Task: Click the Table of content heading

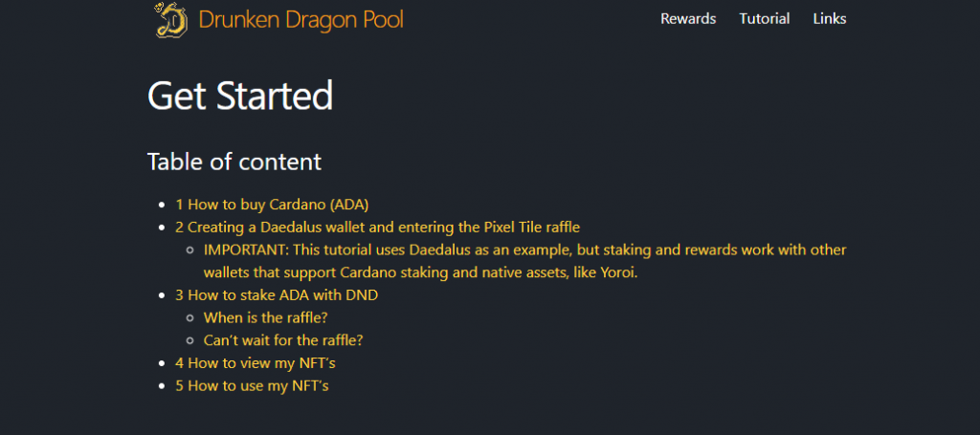Action: click(234, 162)
